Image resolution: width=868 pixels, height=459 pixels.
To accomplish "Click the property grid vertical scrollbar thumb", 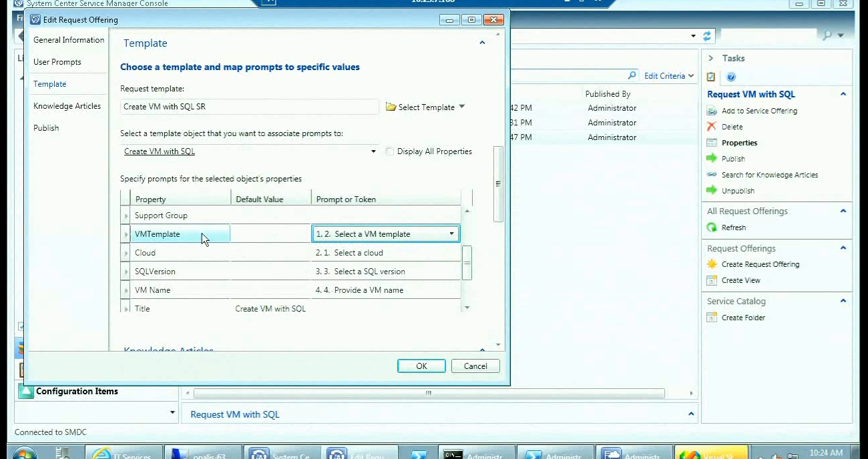I will pos(467,262).
